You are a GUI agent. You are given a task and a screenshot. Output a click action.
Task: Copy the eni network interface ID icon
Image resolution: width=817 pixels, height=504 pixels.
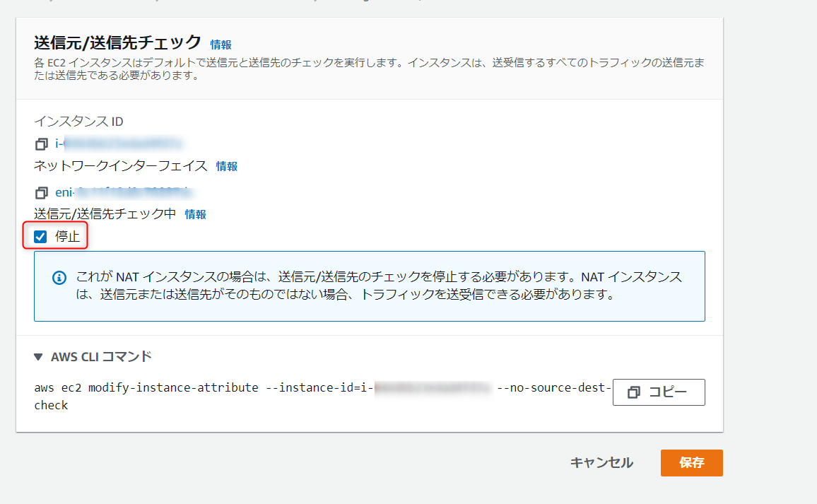41,193
